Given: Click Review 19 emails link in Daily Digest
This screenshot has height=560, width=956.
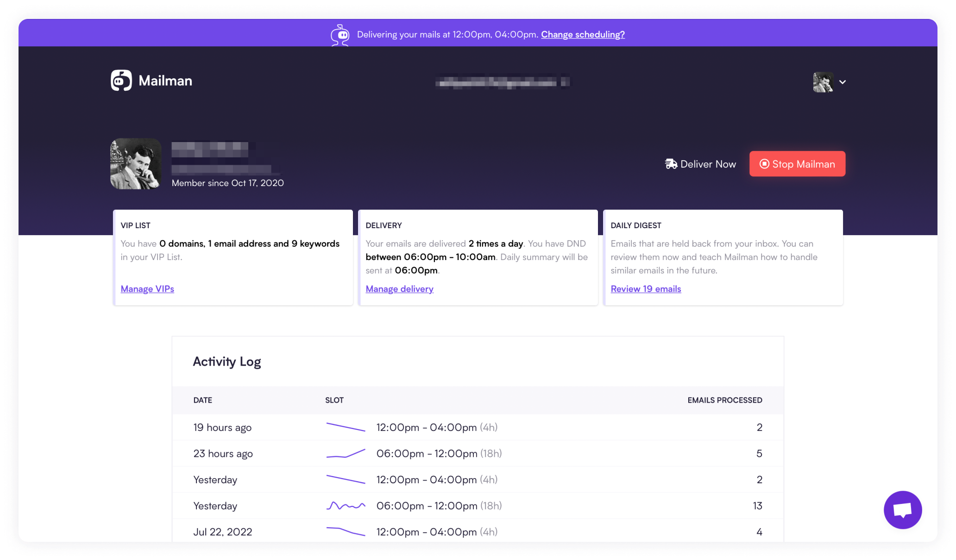Looking at the screenshot, I should pyautogui.click(x=646, y=289).
